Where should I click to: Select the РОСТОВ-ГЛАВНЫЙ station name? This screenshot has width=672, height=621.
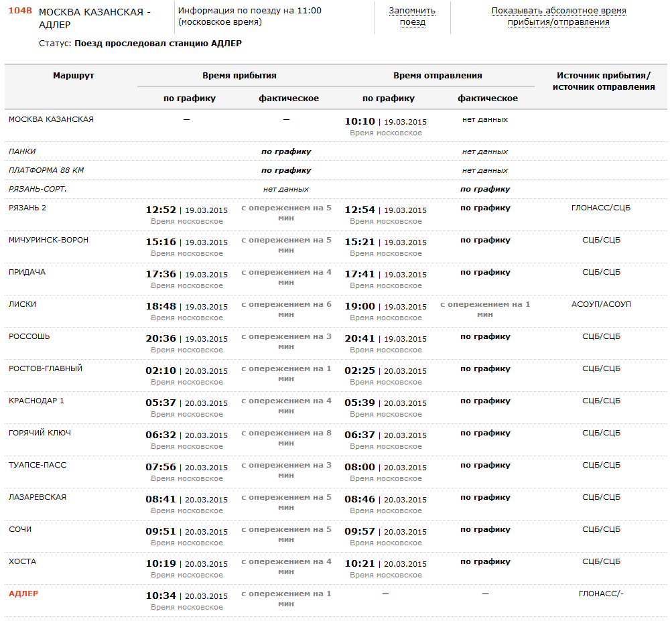tap(46, 368)
